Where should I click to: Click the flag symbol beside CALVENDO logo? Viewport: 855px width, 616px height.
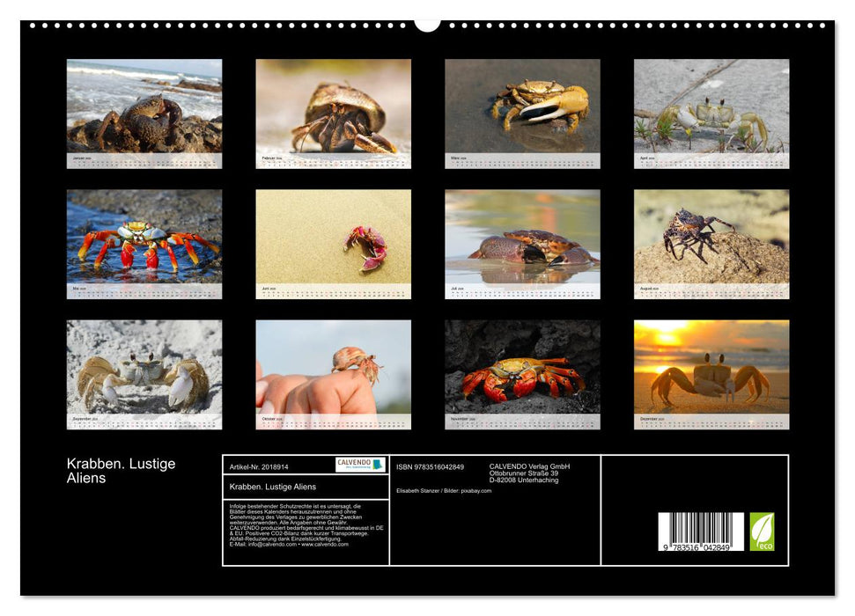pyautogui.click(x=376, y=465)
